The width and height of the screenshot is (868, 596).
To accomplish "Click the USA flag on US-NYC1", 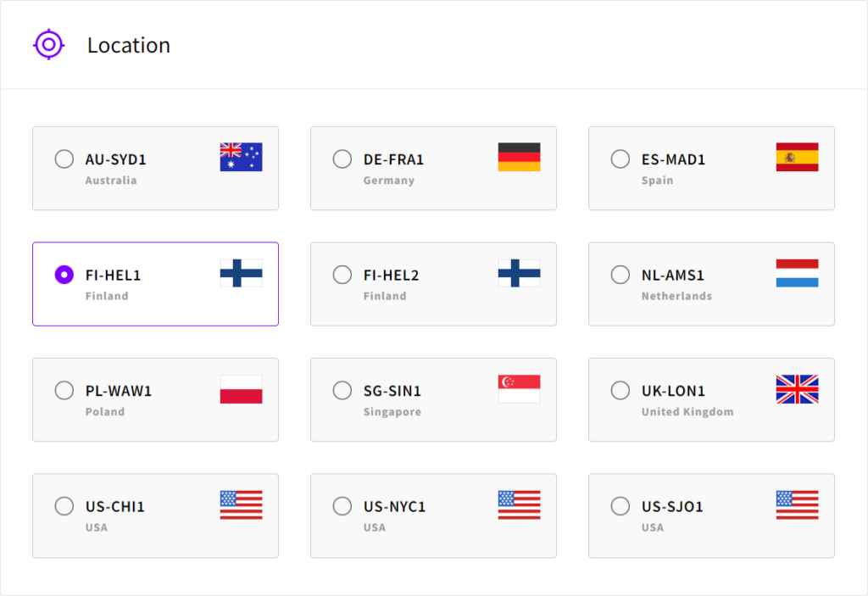I will [519, 504].
